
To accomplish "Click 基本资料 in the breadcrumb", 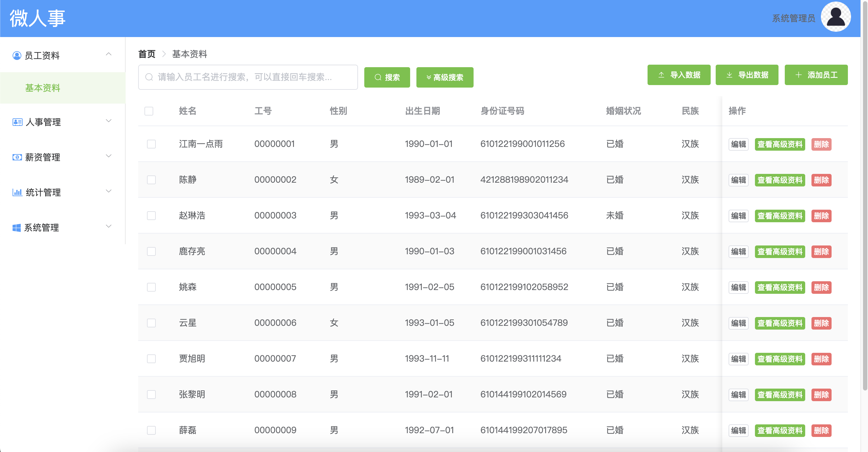I will (x=189, y=54).
